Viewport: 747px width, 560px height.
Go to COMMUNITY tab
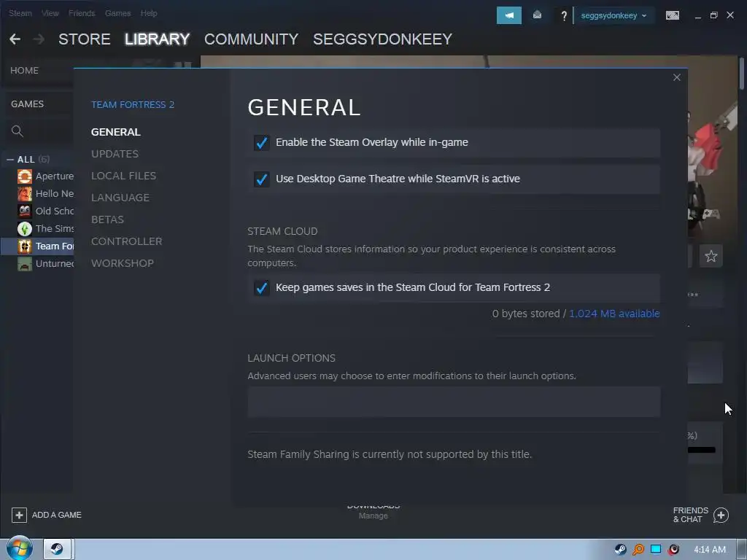[x=251, y=39]
